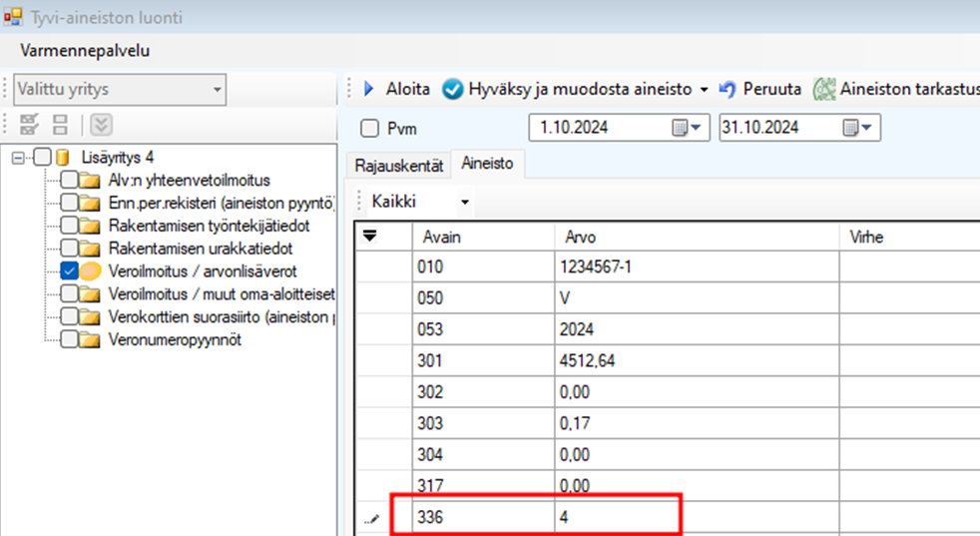Click the Aineiston tarkastus icon
Screen dimensions: 980x536
pos(824,89)
